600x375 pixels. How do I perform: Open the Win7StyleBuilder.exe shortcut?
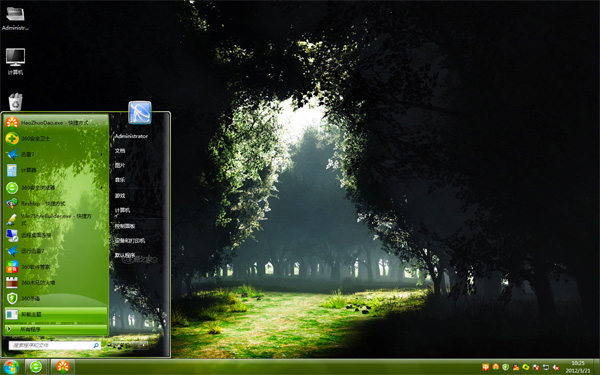click(x=56, y=219)
